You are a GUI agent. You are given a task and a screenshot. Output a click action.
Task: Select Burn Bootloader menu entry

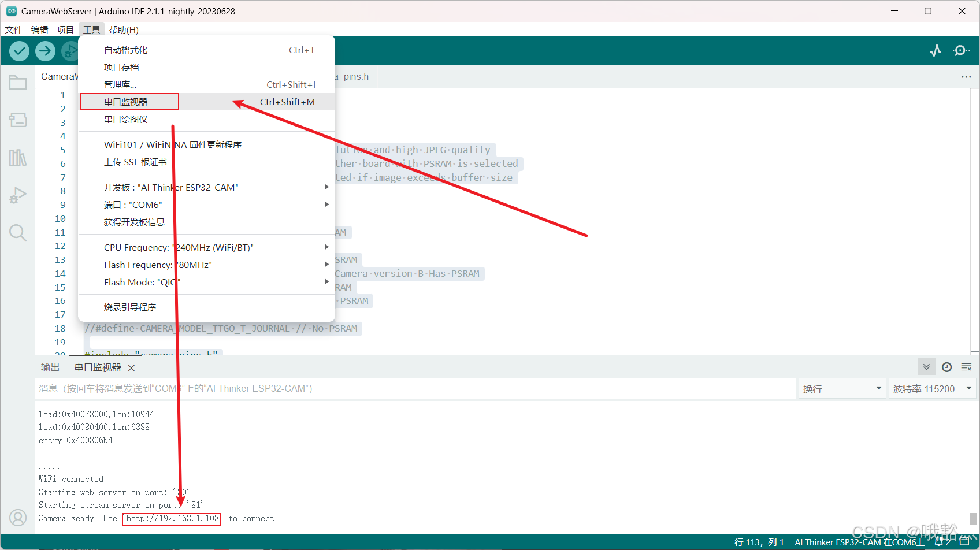click(207, 307)
